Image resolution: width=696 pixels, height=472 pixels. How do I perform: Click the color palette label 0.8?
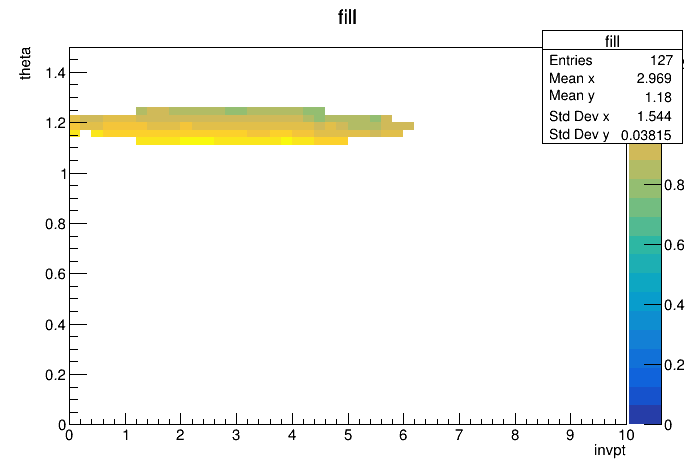point(674,185)
